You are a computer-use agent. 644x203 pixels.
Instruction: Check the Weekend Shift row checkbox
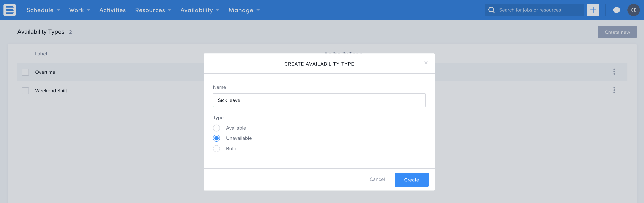click(x=25, y=91)
